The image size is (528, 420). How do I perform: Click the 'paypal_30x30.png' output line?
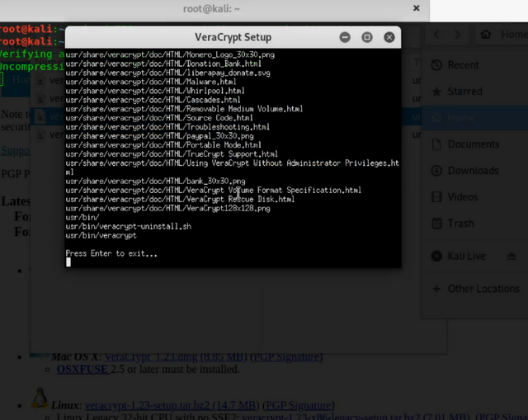tap(159, 136)
